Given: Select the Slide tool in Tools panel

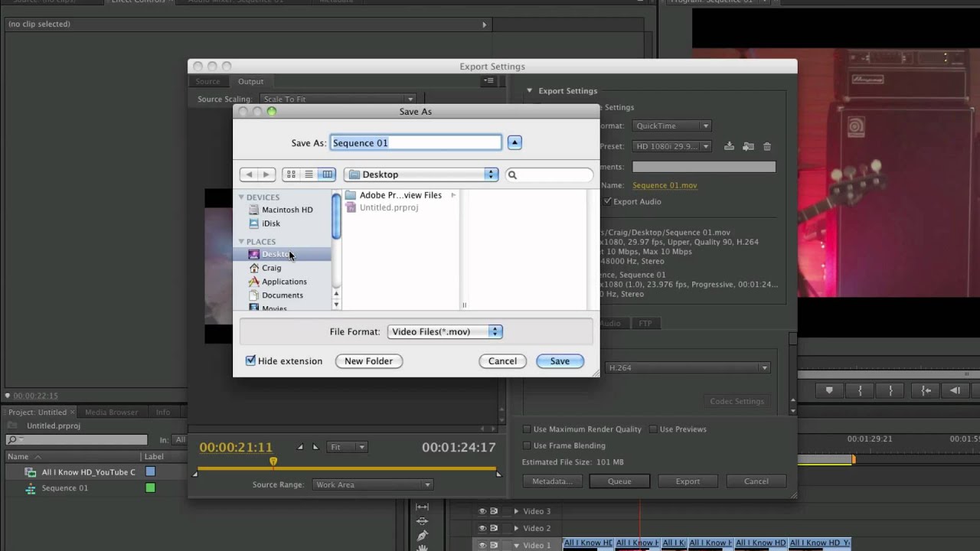Looking at the screenshot, I should click(422, 521).
